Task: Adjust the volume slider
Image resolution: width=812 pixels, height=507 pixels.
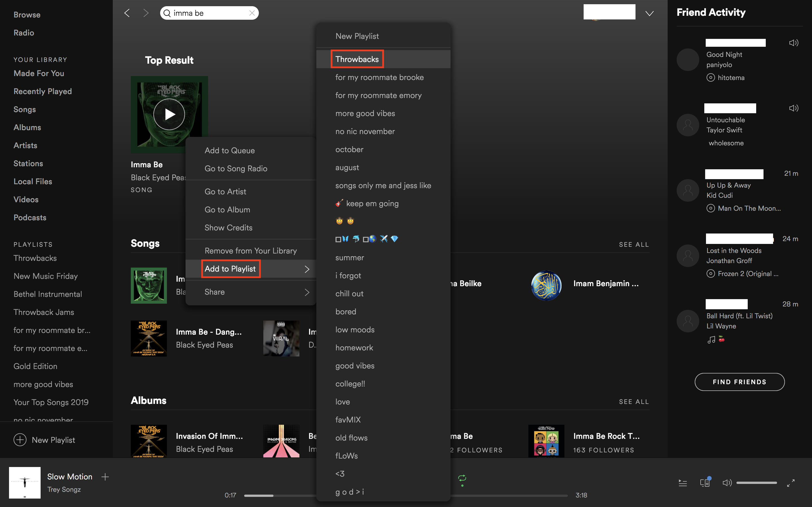Action: pyautogui.click(x=757, y=483)
